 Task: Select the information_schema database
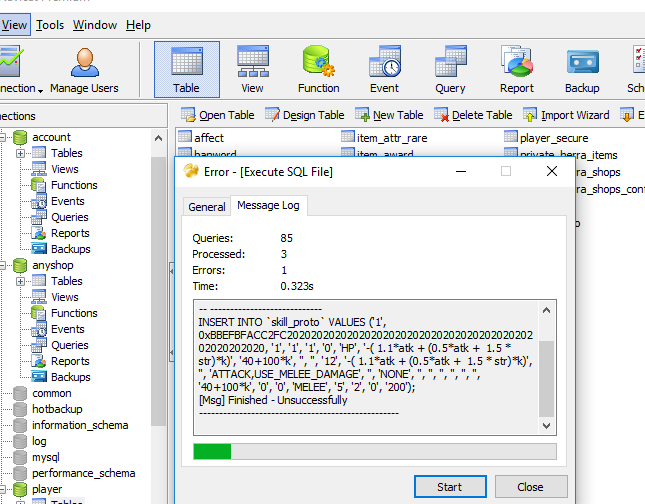(80, 425)
